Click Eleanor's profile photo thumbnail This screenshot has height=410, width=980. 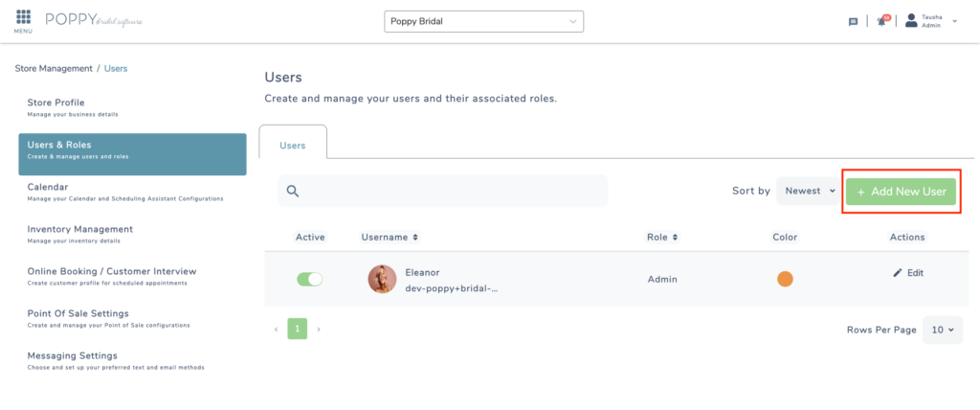382,279
